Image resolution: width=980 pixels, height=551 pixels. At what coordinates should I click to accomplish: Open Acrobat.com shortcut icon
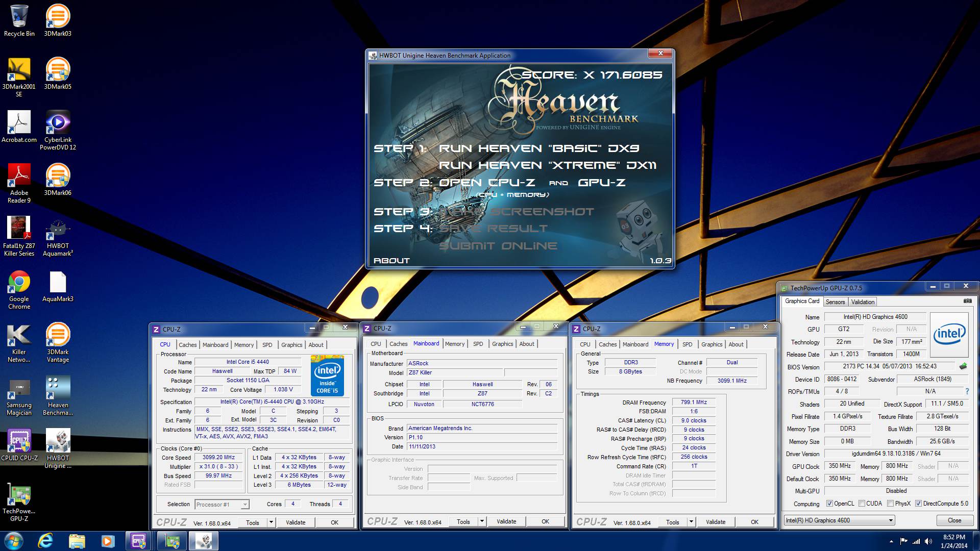[x=19, y=127]
